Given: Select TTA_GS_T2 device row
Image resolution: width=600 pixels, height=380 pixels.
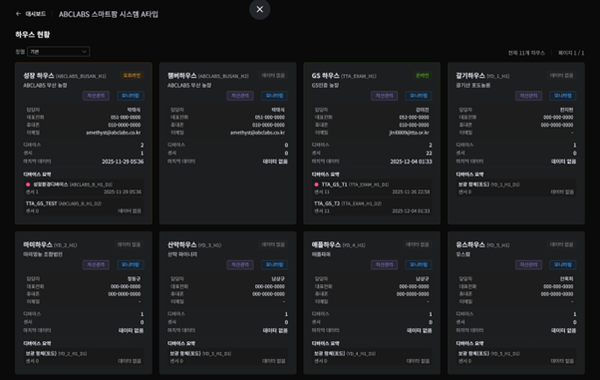Looking at the screenshot, I should click(372, 207).
